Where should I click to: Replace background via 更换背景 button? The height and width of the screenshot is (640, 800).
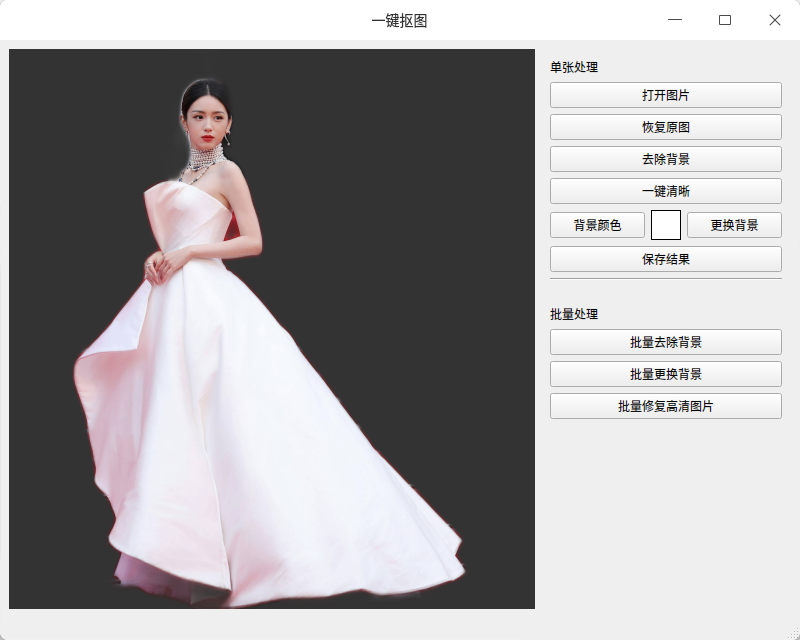[x=734, y=225]
